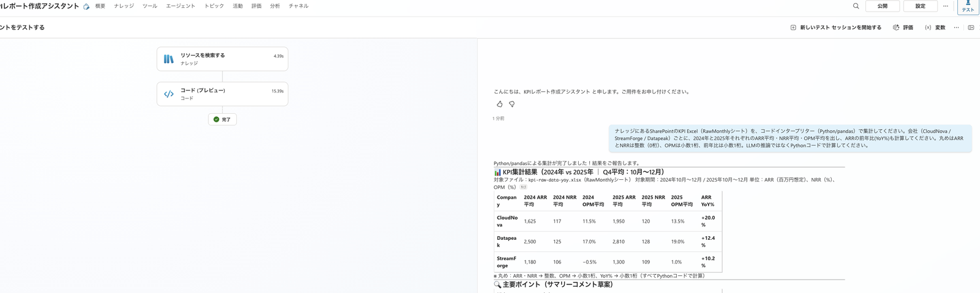Switch to the トピック tab

(214, 6)
